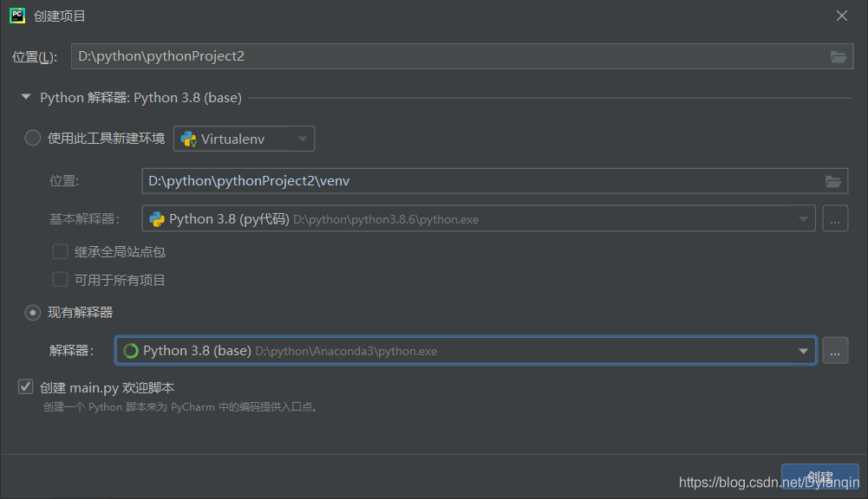Viewport: 868px width, 499px height.
Task: Click the PyCharm logo in title bar
Action: click(17, 16)
